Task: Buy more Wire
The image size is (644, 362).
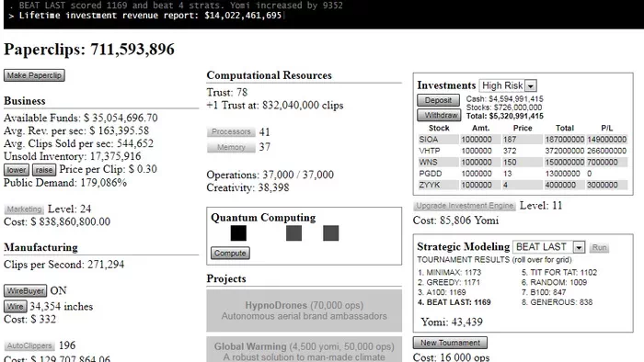Action: 16,306
